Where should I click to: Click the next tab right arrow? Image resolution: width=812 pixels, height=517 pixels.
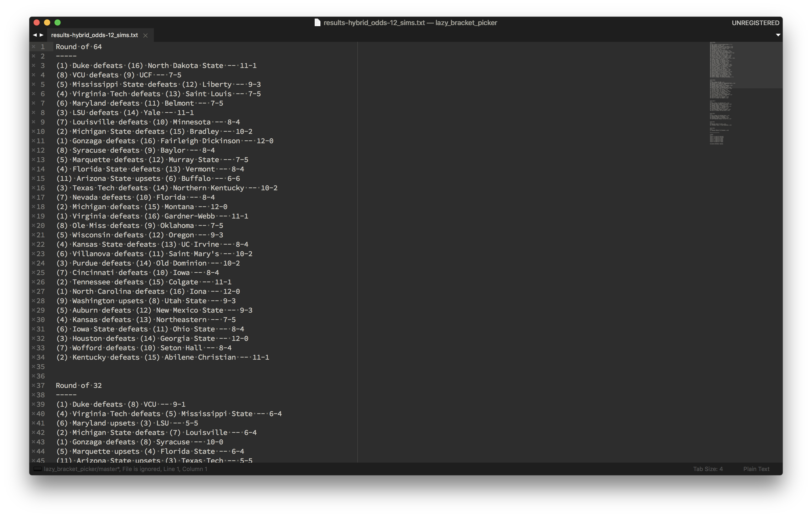tap(42, 35)
